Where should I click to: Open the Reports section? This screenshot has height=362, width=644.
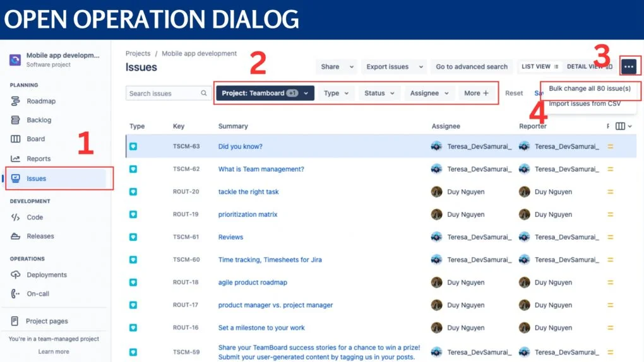[x=38, y=159]
